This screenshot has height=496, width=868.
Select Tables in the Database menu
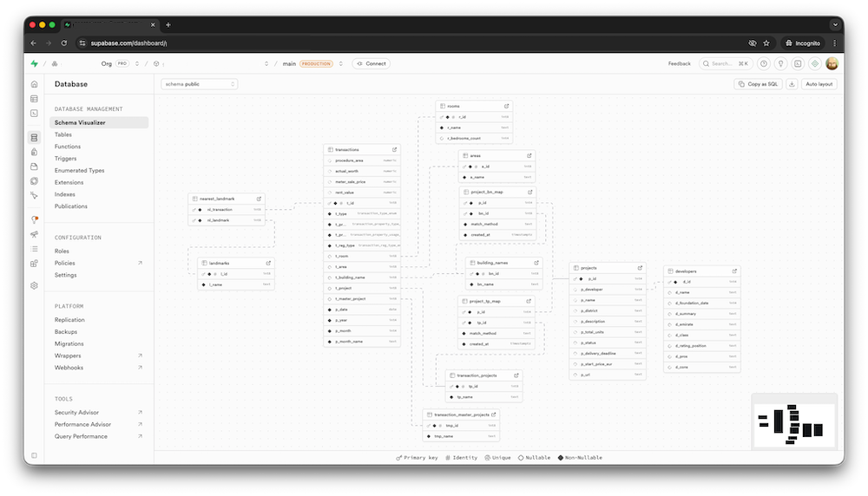pyautogui.click(x=63, y=134)
